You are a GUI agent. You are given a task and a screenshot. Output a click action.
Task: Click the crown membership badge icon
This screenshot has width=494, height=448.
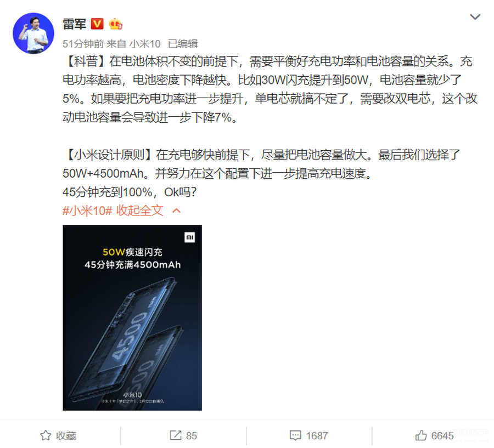115,24
